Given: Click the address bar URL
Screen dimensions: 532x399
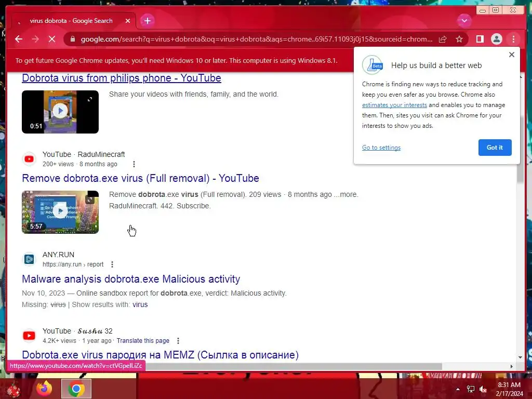Looking at the screenshot, I should (x=257, y=39).
